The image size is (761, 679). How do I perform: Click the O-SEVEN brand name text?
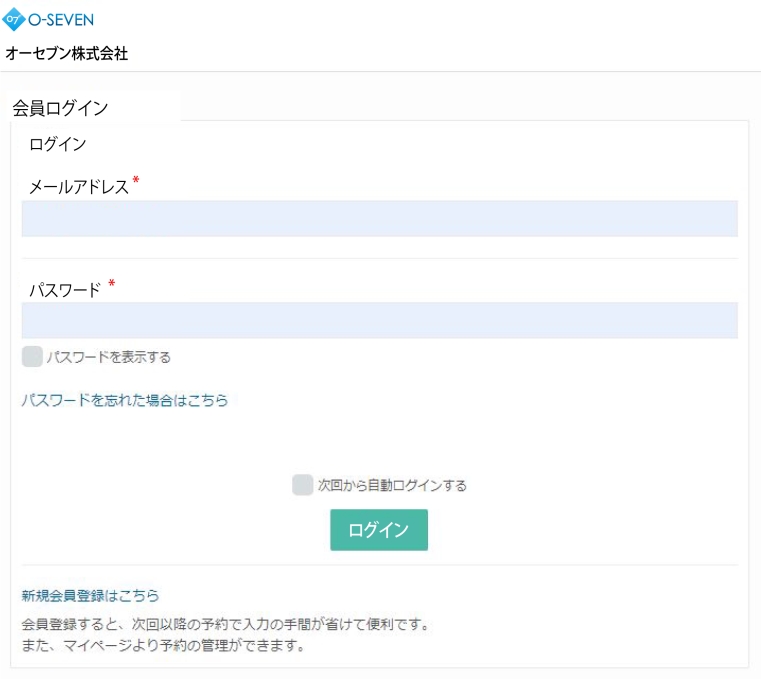[61, 19]
